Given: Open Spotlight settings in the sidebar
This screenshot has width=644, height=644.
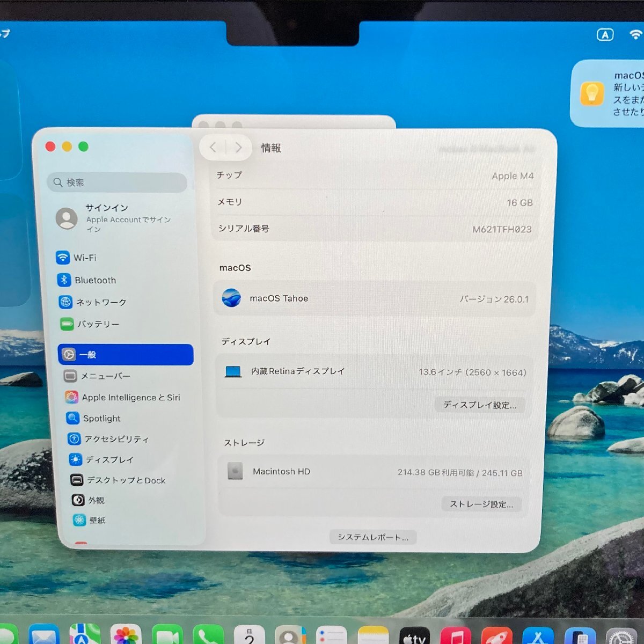Looking at the screenshot, I should (x=93, y=419).
